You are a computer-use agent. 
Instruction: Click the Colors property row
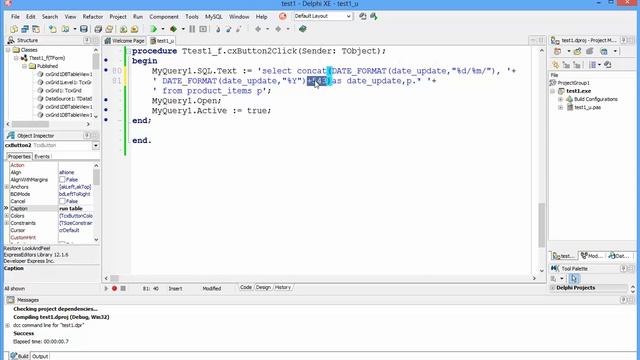(x=48, y=216)
